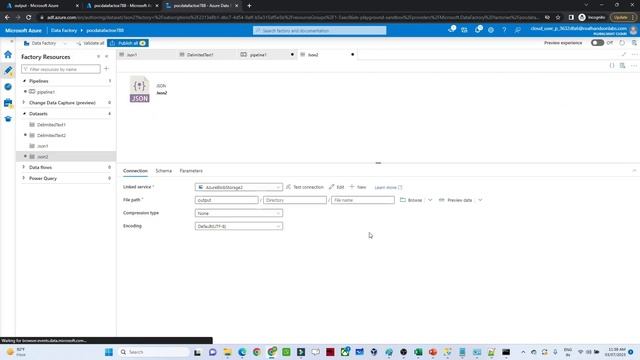
Task: Toggle Preview experience switch
Action: (597, 43)
